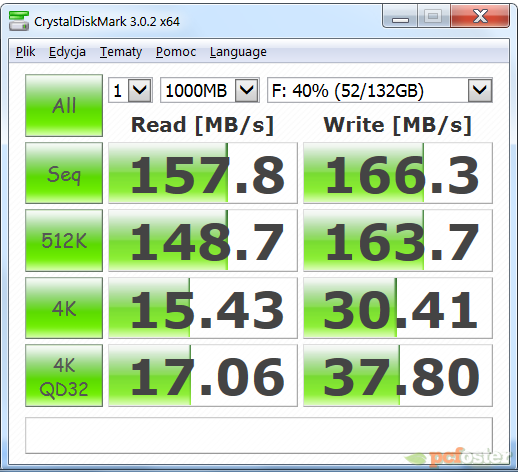Click the 4K QD32 read result 17.06

point(203,376)
